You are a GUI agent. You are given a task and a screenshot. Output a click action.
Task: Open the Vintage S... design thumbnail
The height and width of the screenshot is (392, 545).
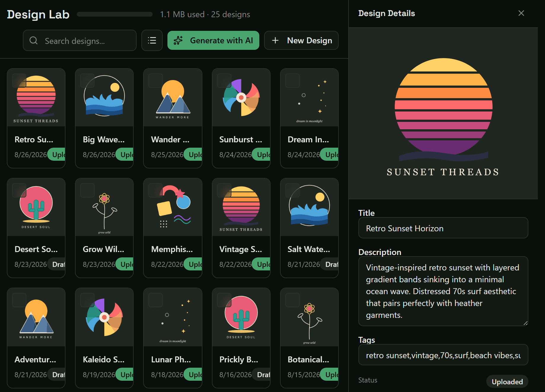[x=241, y=207]
